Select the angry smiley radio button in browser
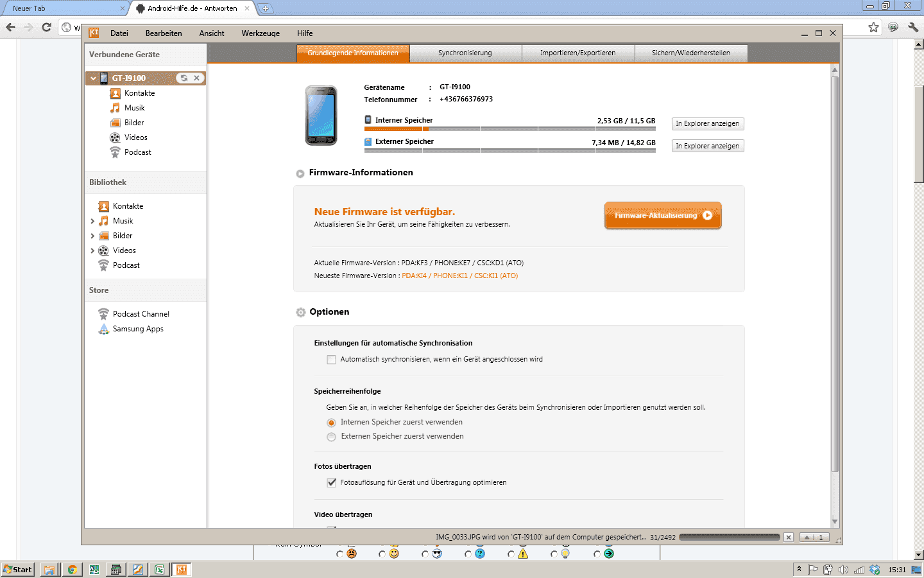Image resolution: width=924 pixels, height=578 pixels. 340,554
